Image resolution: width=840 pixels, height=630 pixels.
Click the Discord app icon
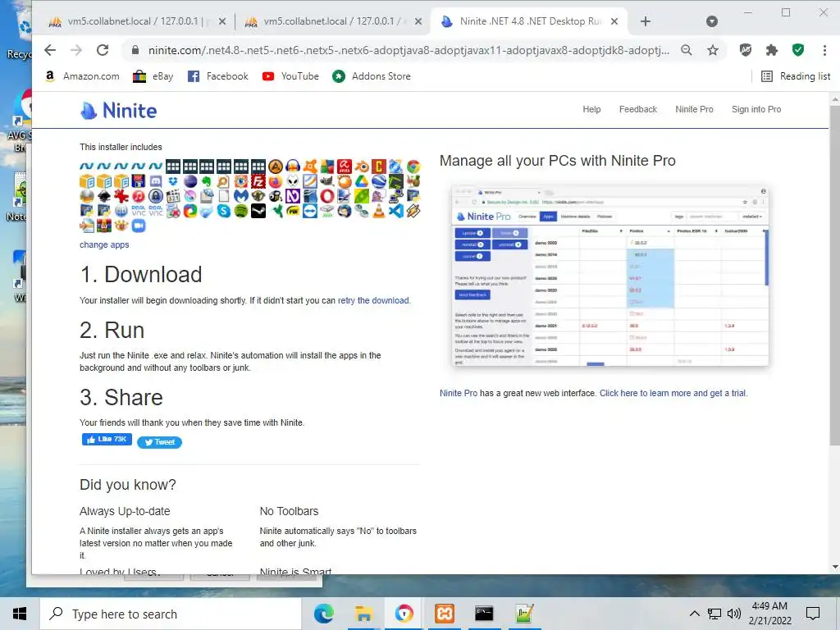[x=156, y=181]
